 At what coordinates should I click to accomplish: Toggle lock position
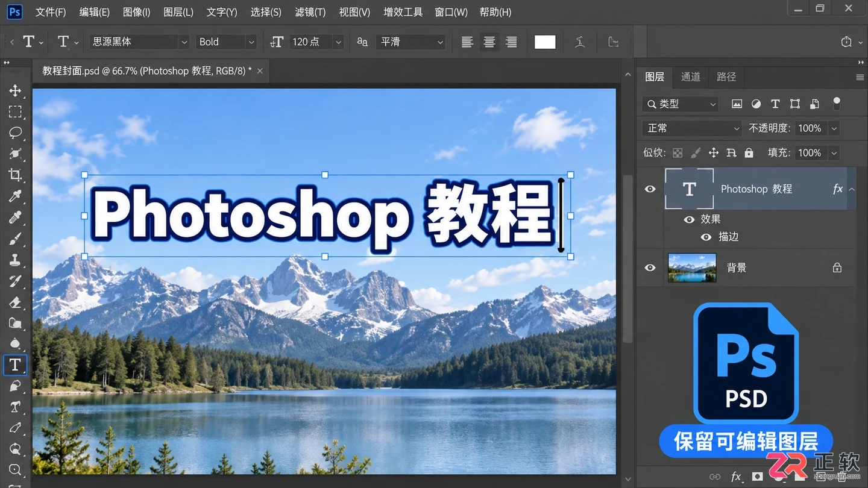point(714,153)
